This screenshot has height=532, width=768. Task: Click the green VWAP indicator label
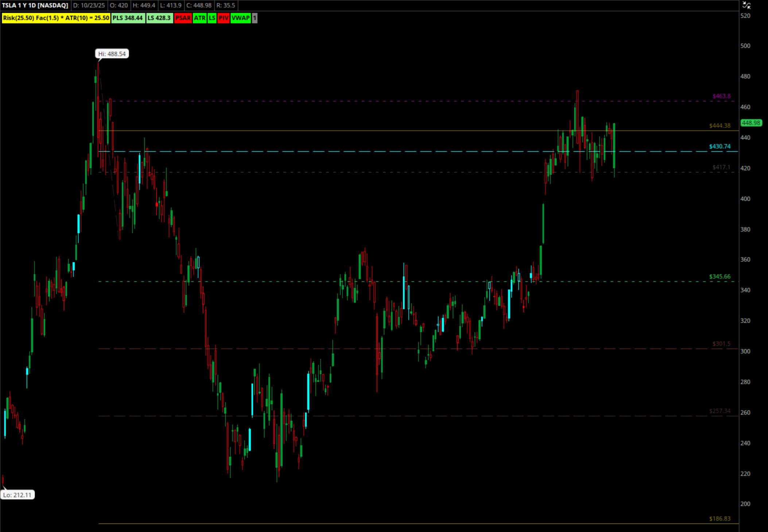(x=241, y=18)
